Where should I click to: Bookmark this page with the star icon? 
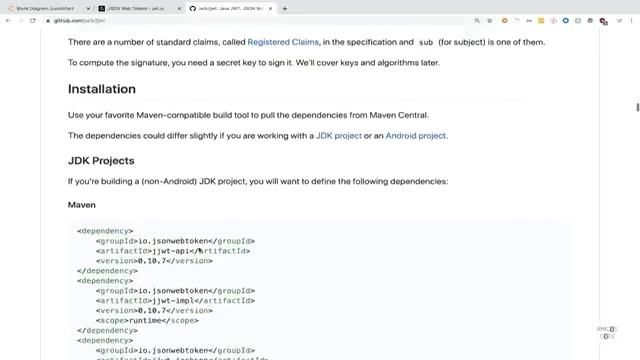tap(489, 20)
